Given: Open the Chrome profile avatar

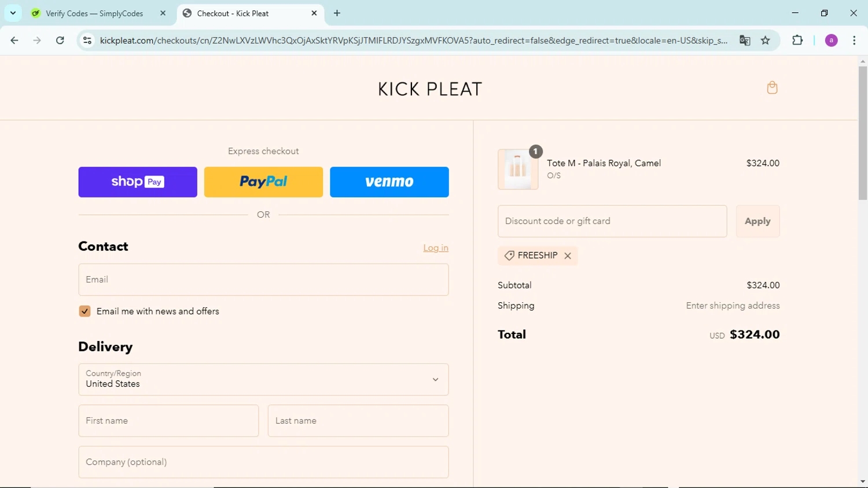Looking at the screenshot, I should (832, 41).
